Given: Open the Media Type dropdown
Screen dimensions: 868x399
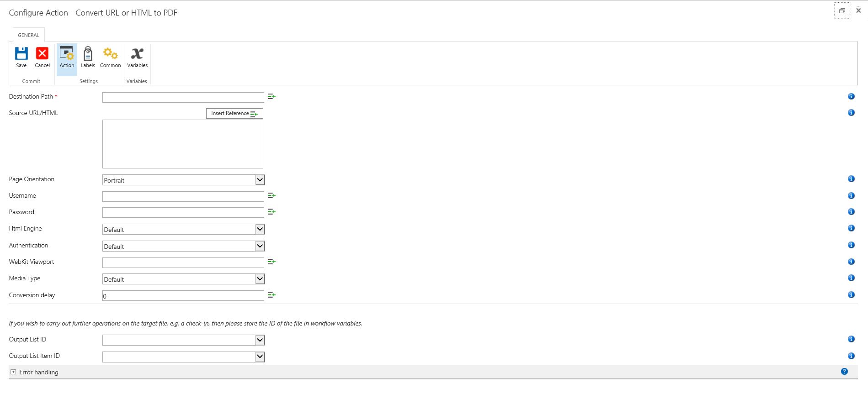Looking at the screenshot, I should coord(260,279).
